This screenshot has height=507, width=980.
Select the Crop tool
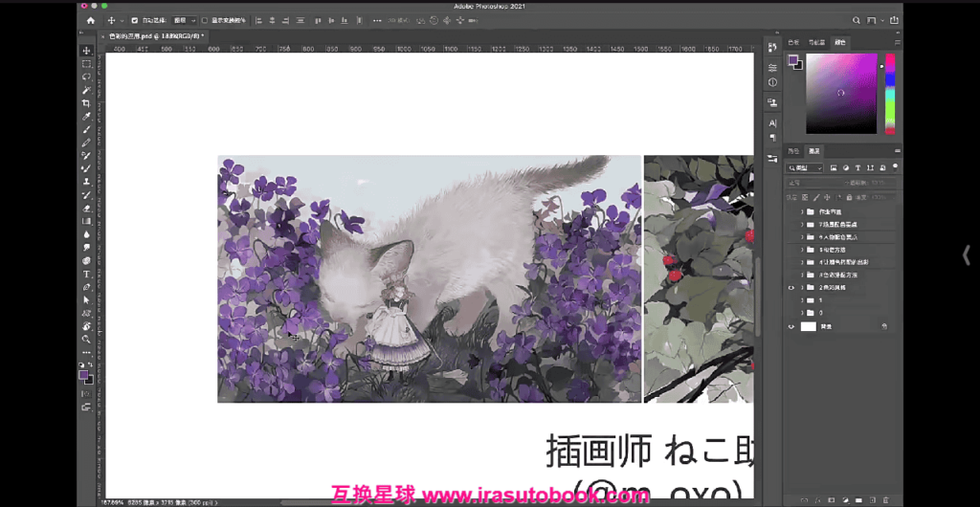coord(87,103)
